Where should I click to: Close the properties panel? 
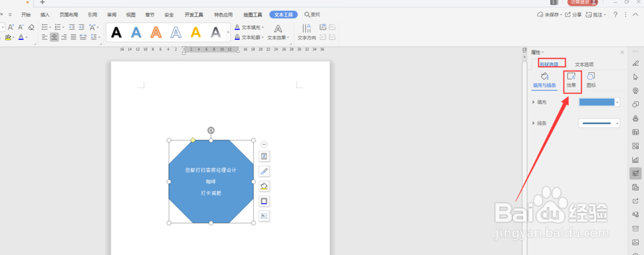pyautogui.click(x=622, y=53)
